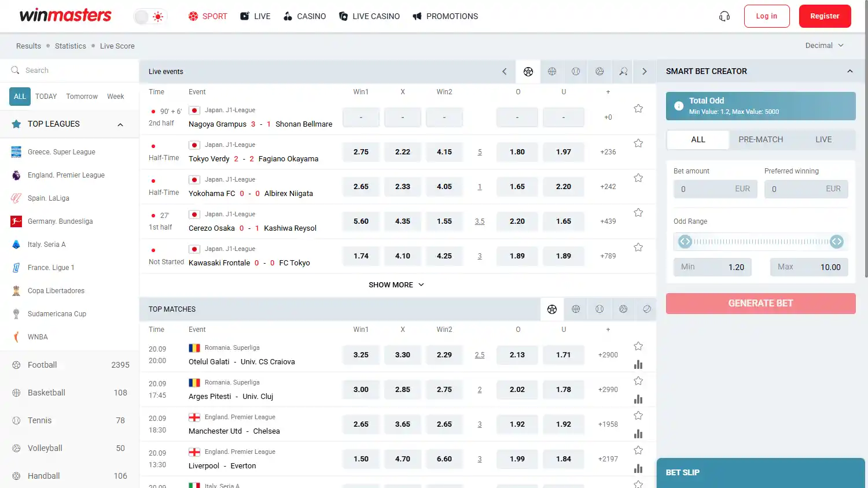Open France Ligue 1 league
The height and width of the screenshot is (488, 868).
69,268
